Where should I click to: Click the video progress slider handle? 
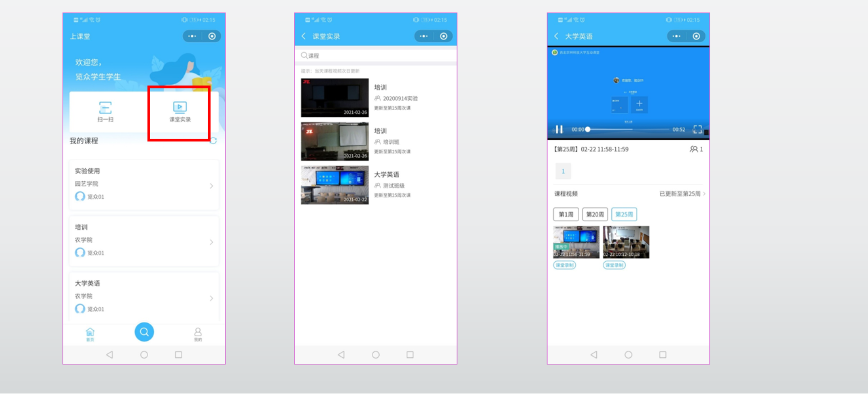click(588, 130)
